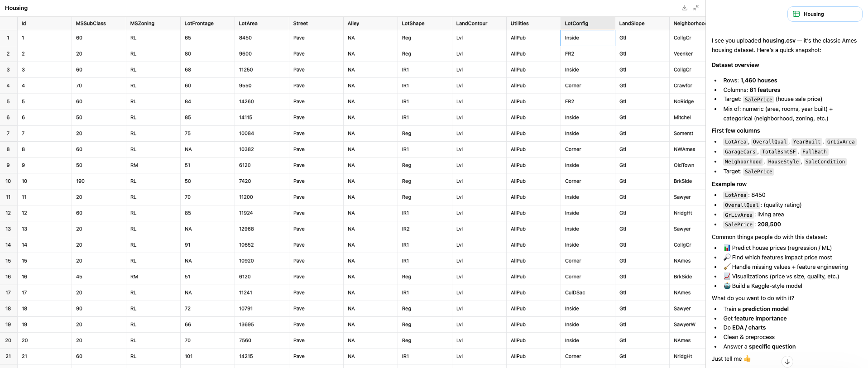The height and width of the screenshot is (368, 868).
Task: Click the GarageCars code tag in chat
Action: (x=740, y=152)
